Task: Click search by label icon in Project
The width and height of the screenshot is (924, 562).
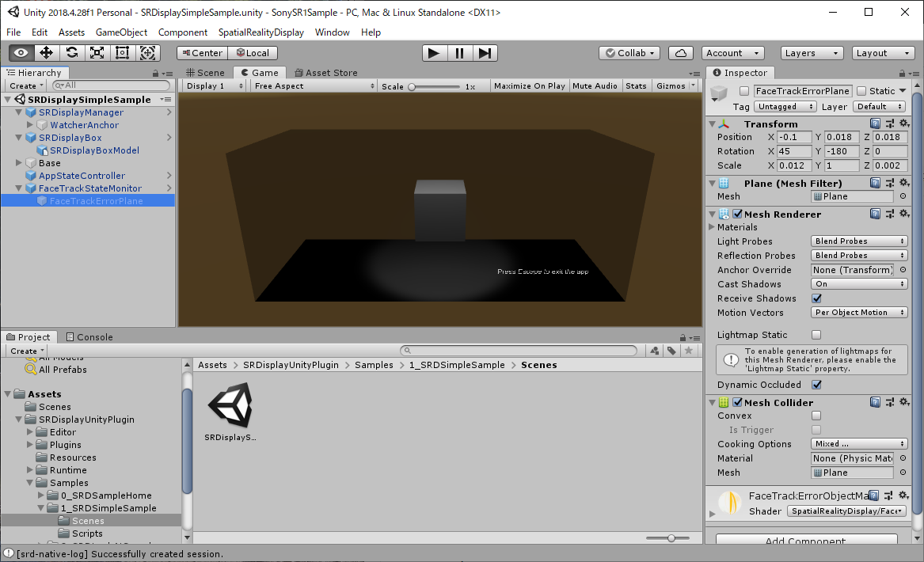Action: (671, 351)
